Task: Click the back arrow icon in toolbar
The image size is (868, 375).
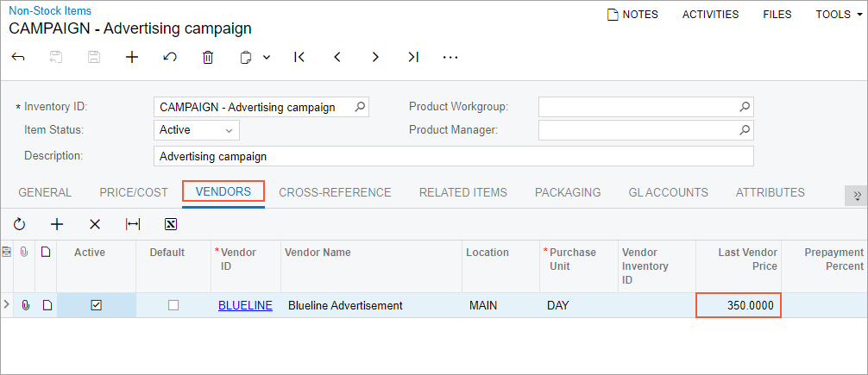Action: pyautogui.click(x=18, y=57)
